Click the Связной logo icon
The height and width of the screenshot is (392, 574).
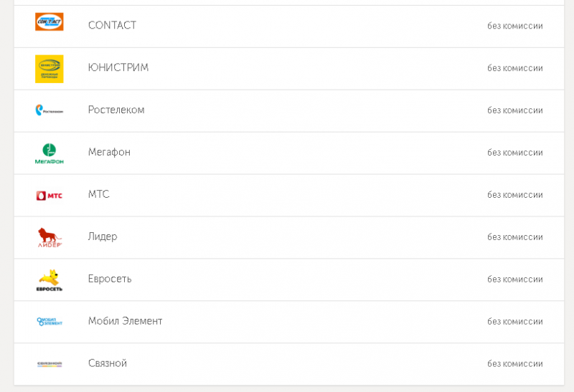(50, 364)
